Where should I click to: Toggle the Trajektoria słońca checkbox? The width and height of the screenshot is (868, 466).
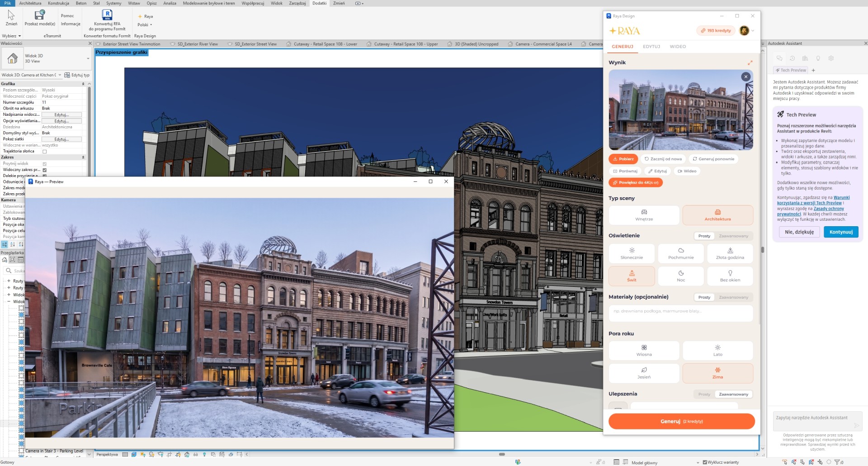click(45, 152)
